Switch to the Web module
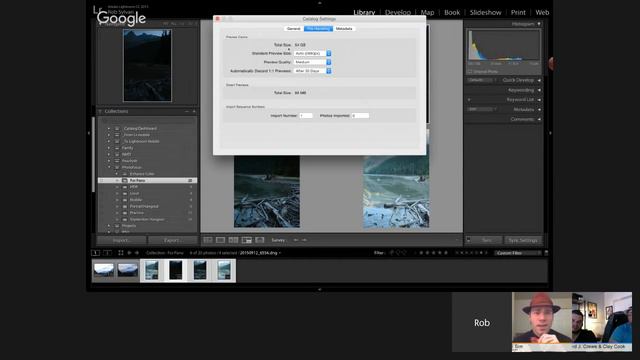The width and height of the screenshot is (640, 360). coord(542,13)
